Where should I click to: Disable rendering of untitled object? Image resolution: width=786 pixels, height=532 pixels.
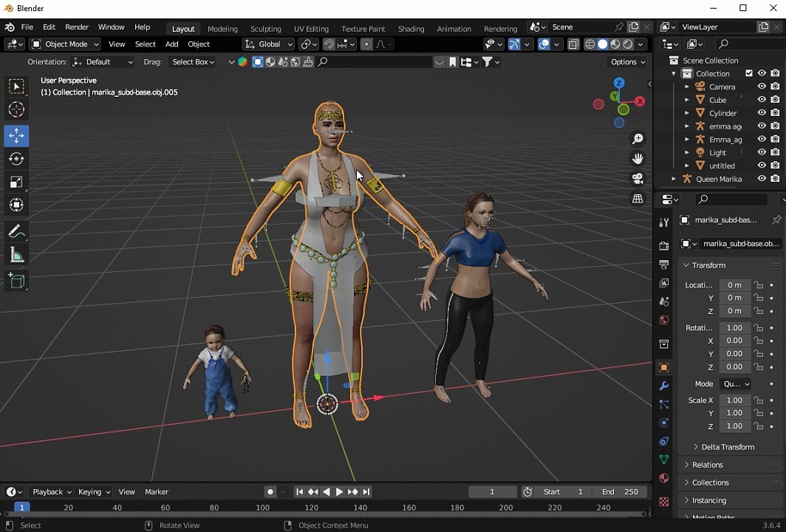(x=775, y=166)
